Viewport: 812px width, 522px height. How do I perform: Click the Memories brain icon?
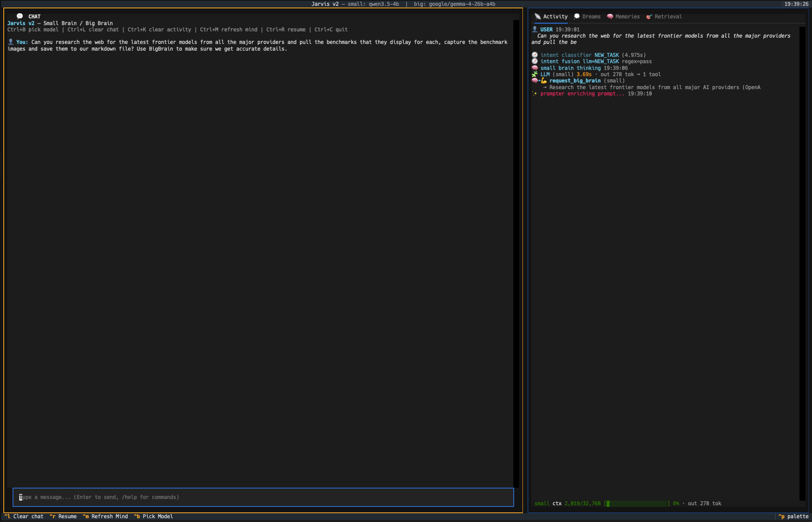(x=610, y=17)
